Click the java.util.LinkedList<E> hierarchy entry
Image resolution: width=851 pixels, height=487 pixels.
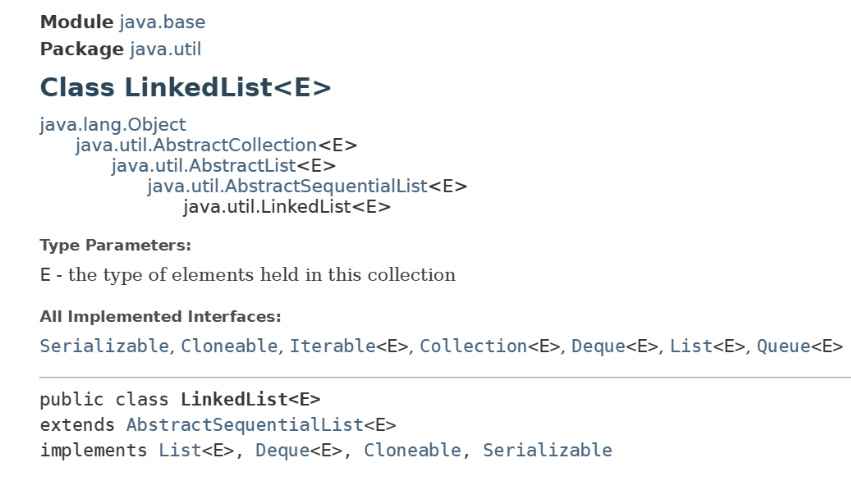point(286,207)
